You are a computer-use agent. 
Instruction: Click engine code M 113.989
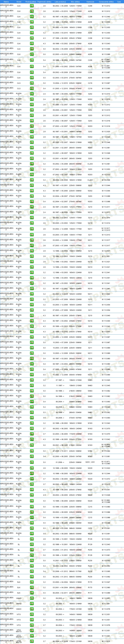click(x=106, y=593)
